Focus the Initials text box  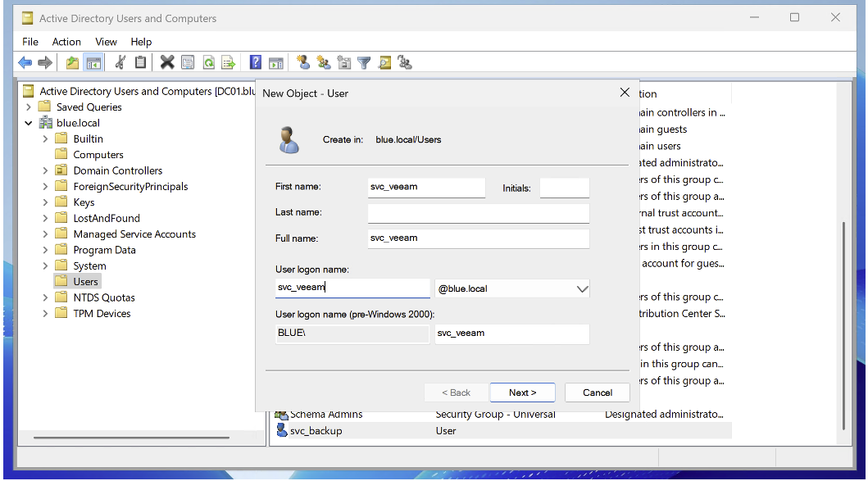point(564,188)
